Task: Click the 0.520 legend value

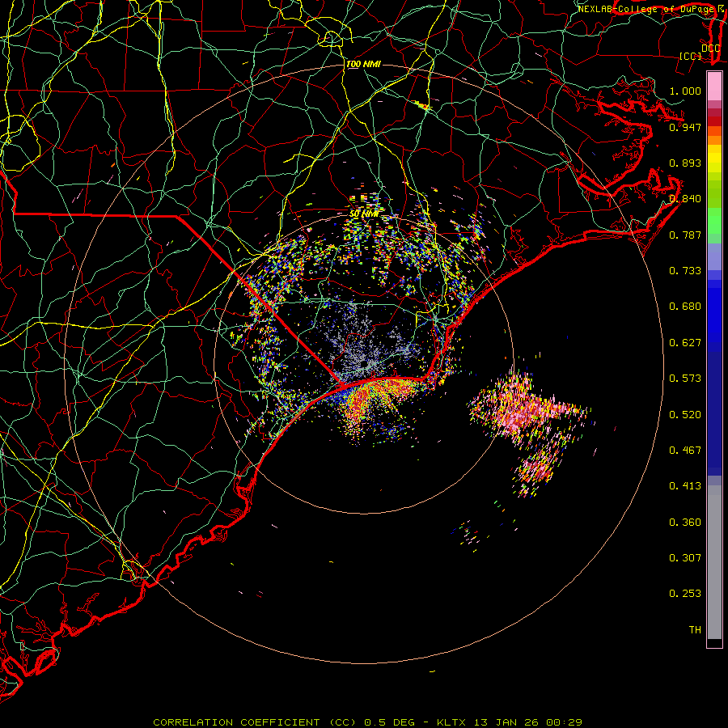Action: (x=685, y=415)
